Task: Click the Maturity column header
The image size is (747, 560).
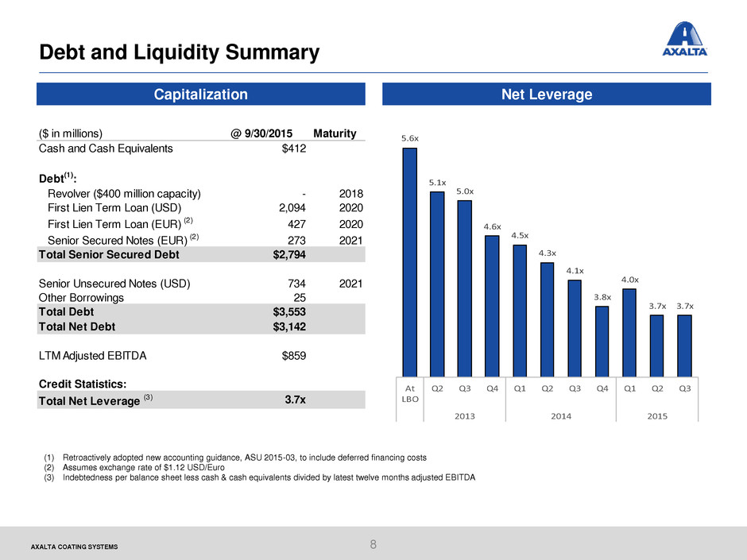Action: coord(335,133)
